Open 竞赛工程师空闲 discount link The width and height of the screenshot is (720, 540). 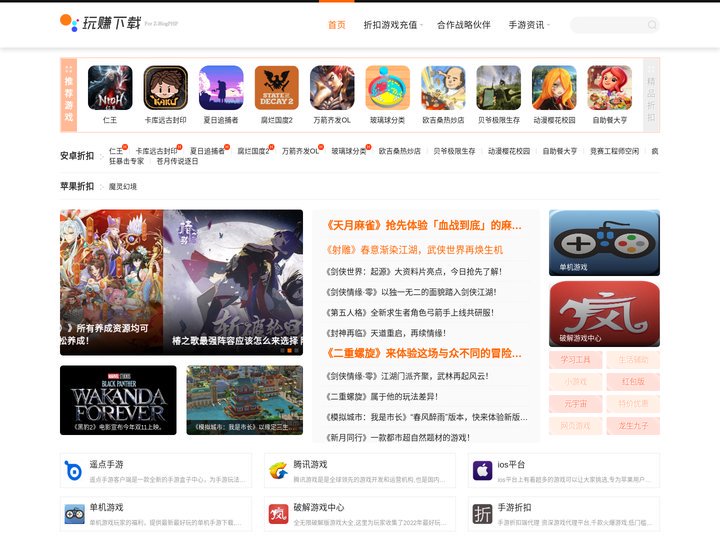614,151
